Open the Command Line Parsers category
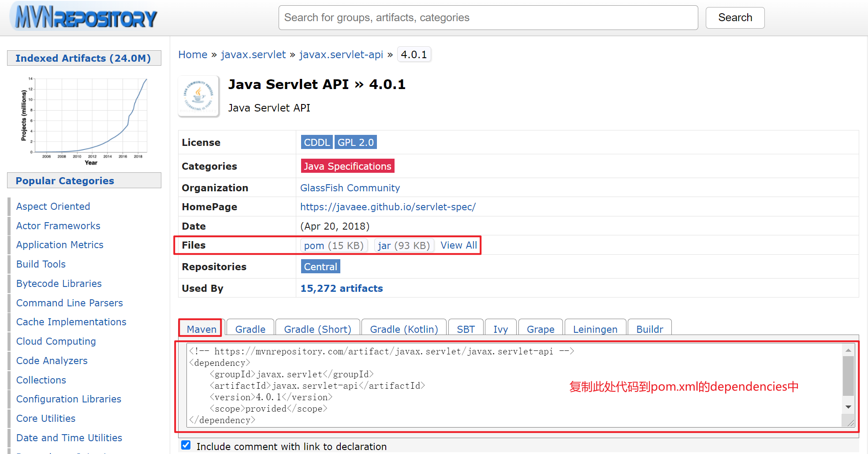The height and width of the screenshot is (454, 868). [x=70, y=303]
